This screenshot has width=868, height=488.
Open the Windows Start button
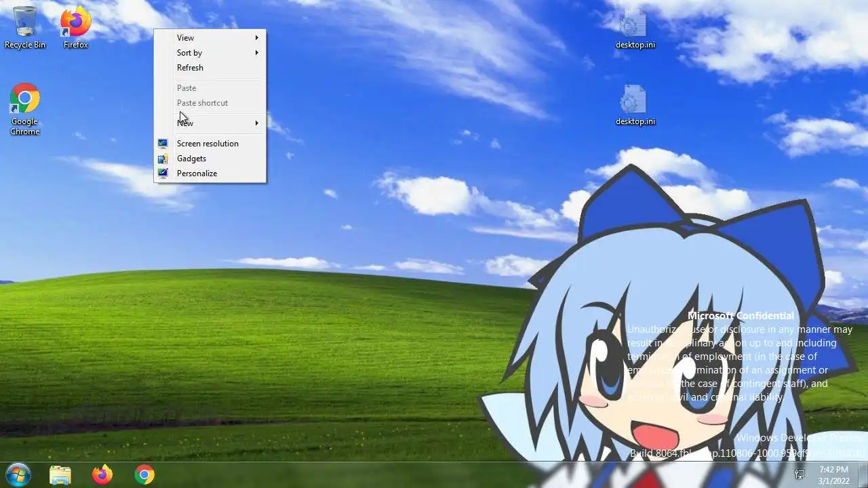click(x=18, y=474)
